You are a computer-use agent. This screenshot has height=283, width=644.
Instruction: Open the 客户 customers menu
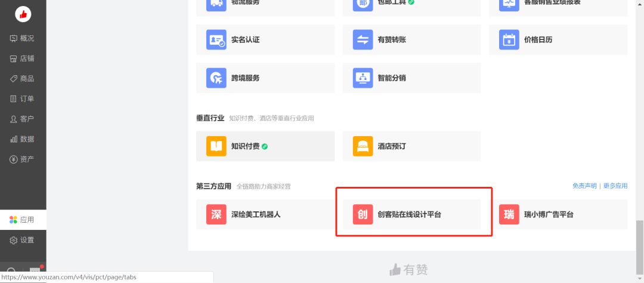tap(23, 119)
